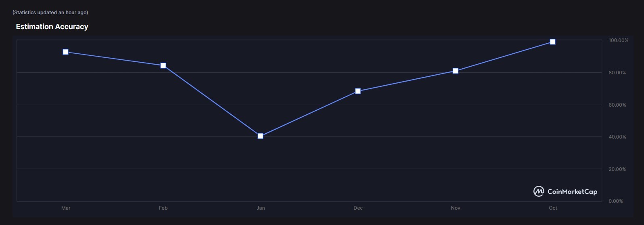Click the Feb data point marker
The width and height of the screenshot is (644, 225).
coord(163,65)
